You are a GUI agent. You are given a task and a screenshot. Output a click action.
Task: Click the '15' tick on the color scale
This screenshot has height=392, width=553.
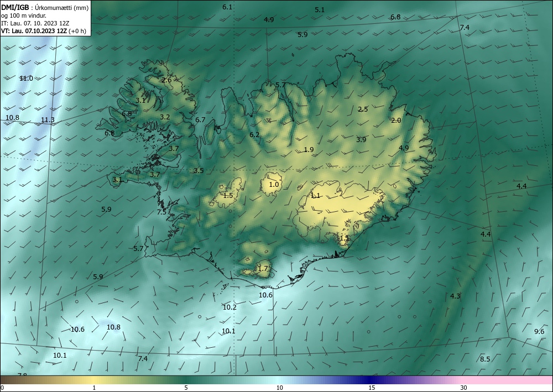point(372,388)
